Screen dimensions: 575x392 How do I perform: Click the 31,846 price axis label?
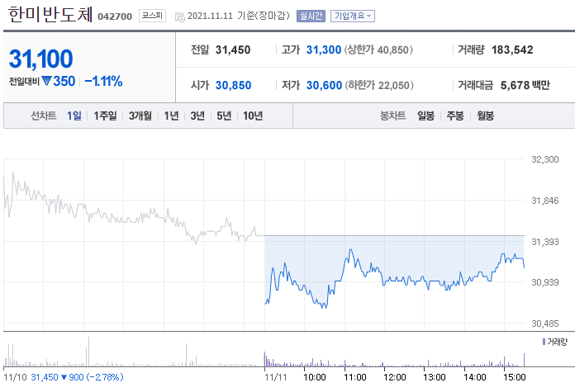pyautogui.click(x=545, y=201)
